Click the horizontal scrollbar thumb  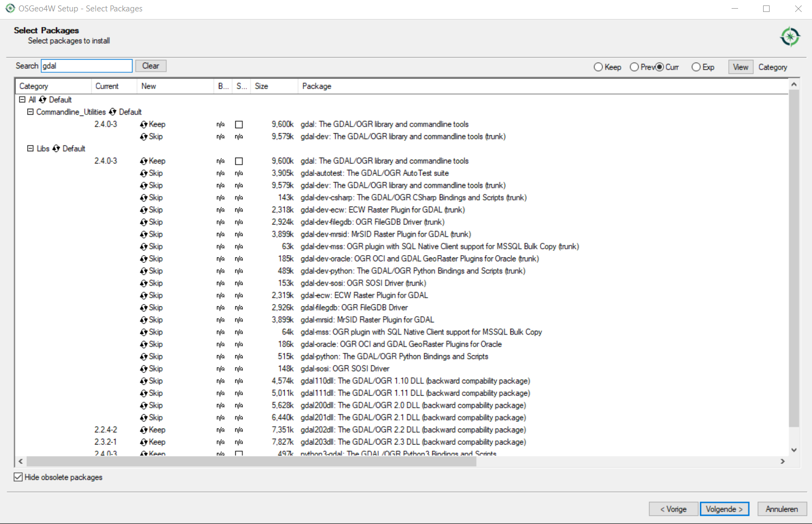[251, 461]
